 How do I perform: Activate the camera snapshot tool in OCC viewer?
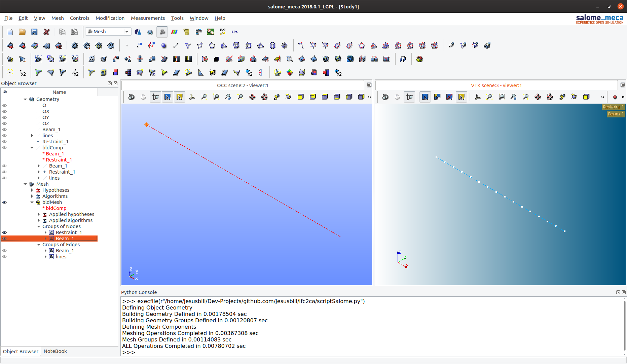(x=132, y=97)
